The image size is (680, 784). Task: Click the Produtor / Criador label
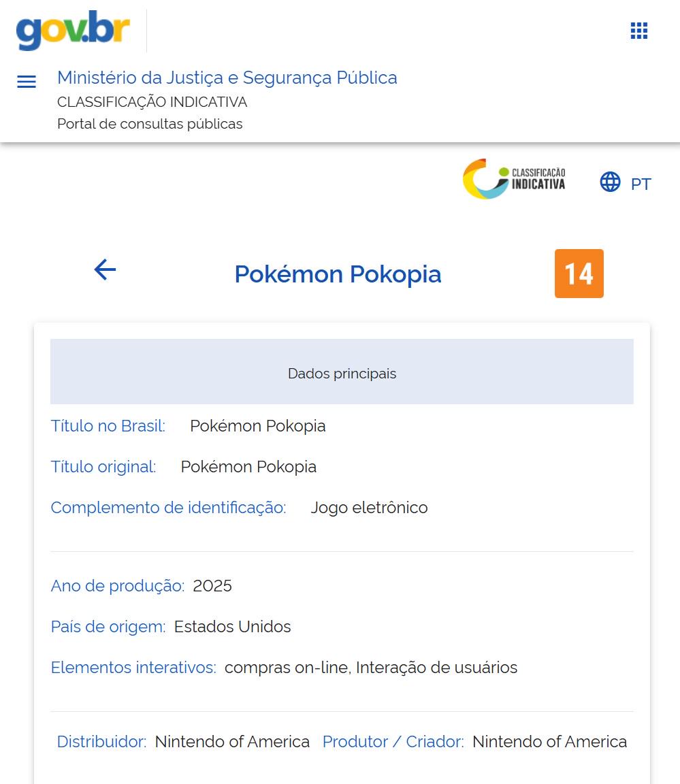click(393, 742)
